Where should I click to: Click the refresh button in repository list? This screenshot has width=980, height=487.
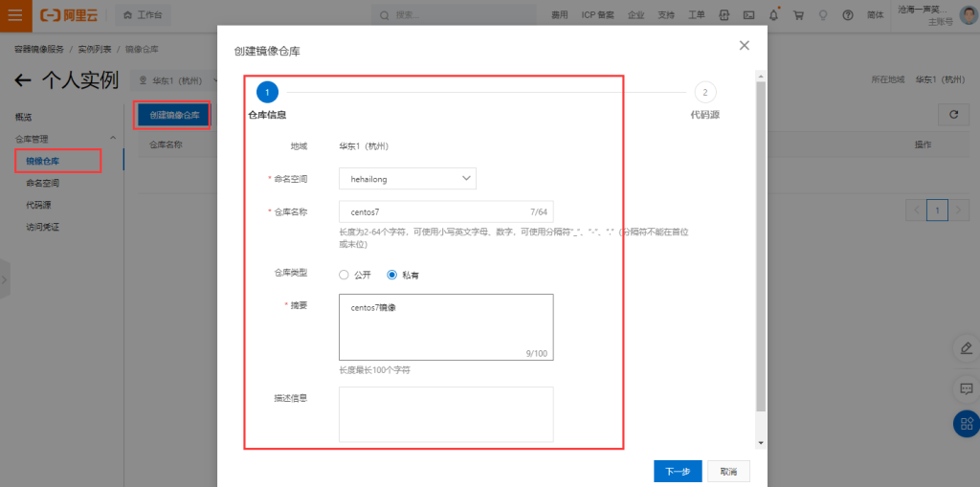pyautogui.click(x=953, y=114)
